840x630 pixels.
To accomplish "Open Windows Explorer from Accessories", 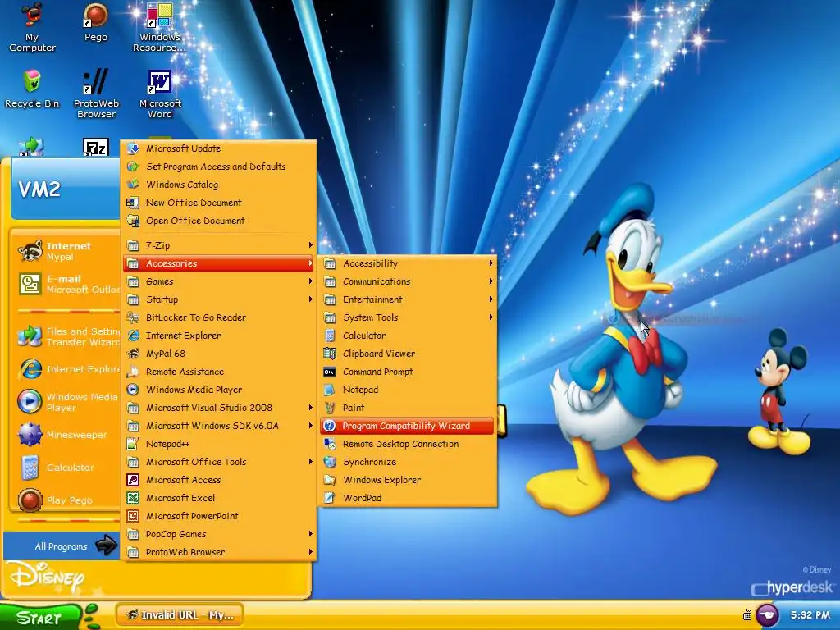I will [408, 479].
